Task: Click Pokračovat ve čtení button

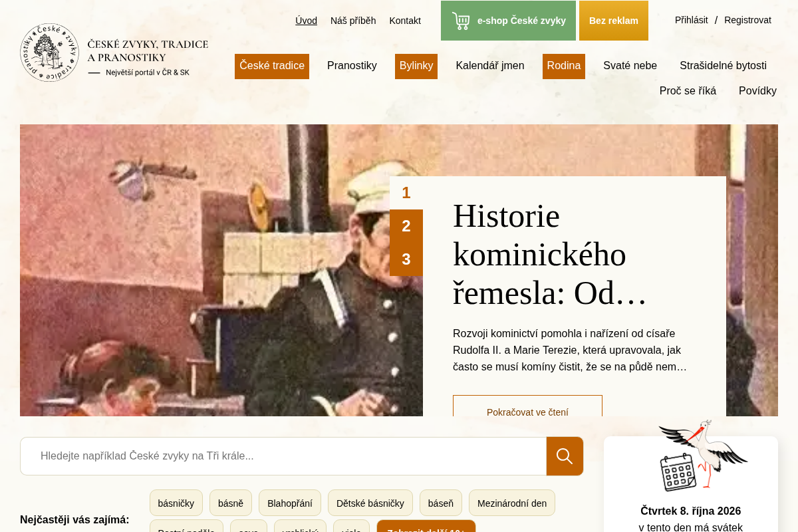Action: pos(527,407)
